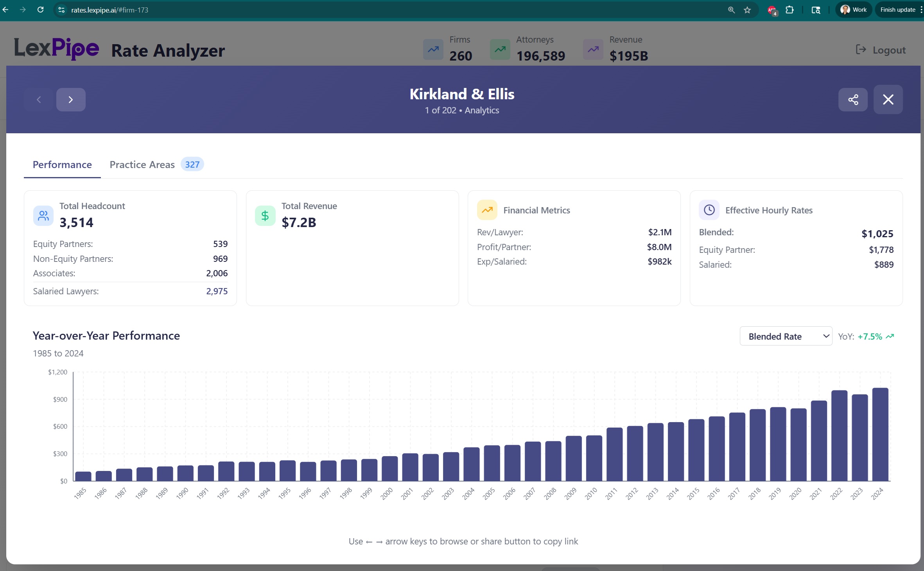Go to the next firm arrow
The height and width of the screenshot is (571, 924).
(x=71, y=100)
